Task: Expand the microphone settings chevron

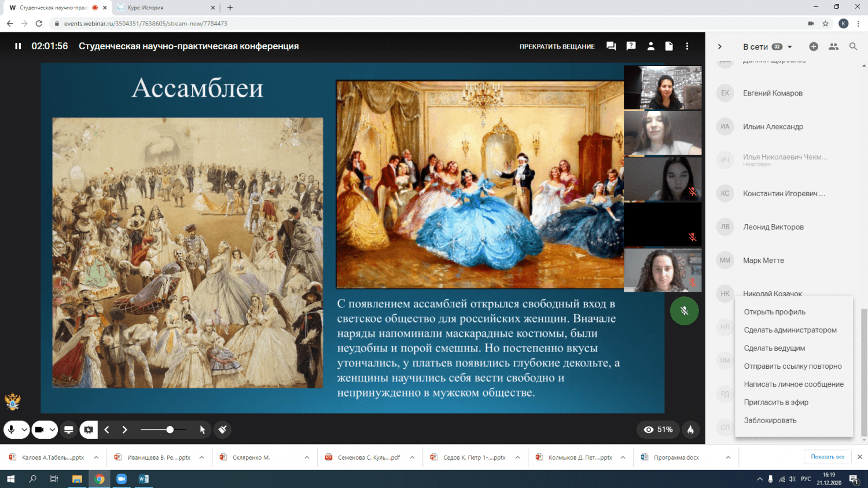Action: (x=24, y=430)
